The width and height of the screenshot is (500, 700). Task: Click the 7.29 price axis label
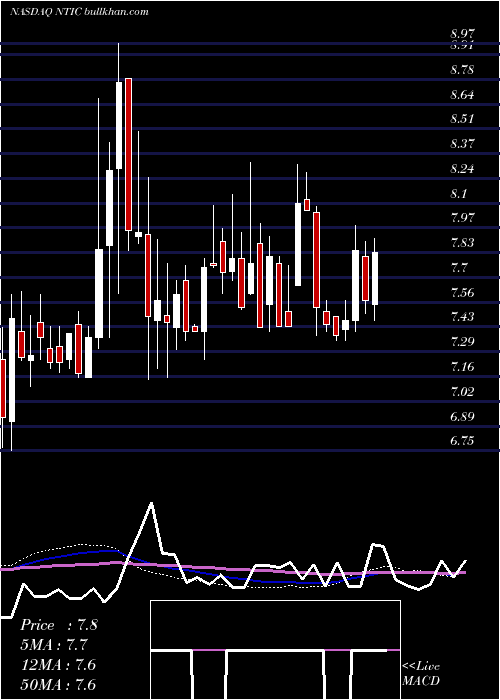coord(462,342)
